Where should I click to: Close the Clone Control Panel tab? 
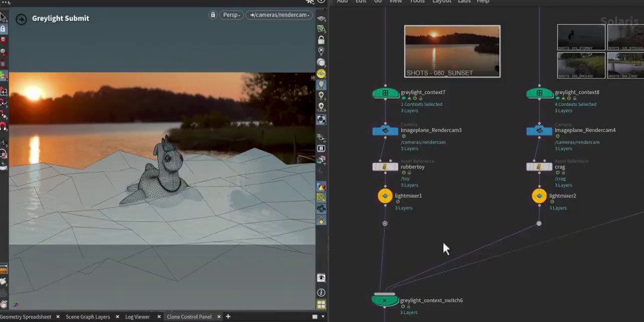219,317
